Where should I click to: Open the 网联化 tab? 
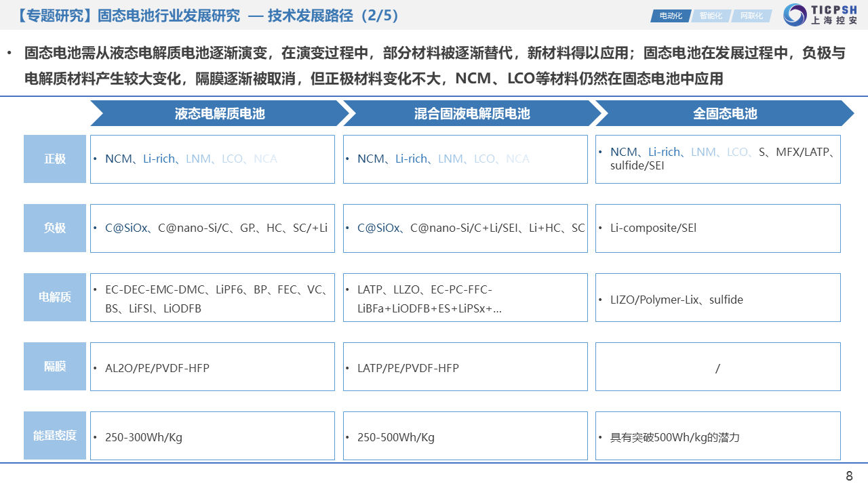pos(751,16)
